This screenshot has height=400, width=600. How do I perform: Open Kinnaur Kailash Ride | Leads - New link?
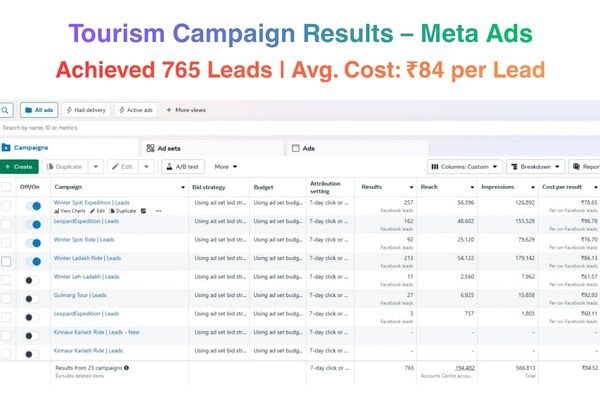(96, 332)
